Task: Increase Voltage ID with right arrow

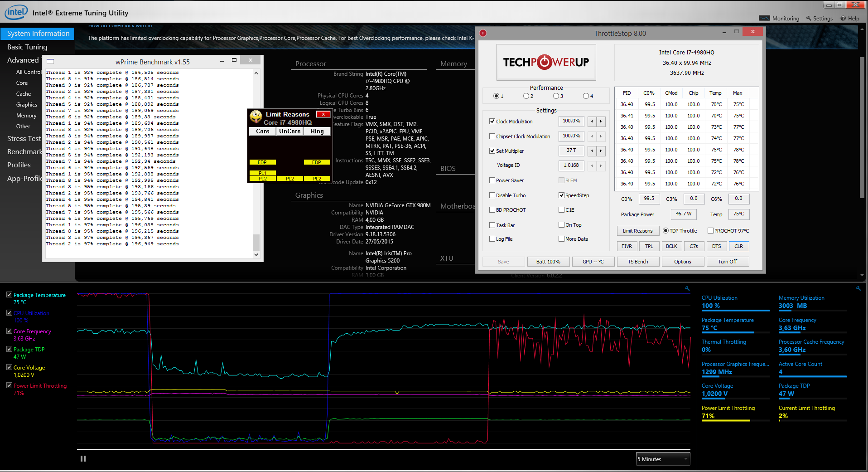Action: [601, 165]
